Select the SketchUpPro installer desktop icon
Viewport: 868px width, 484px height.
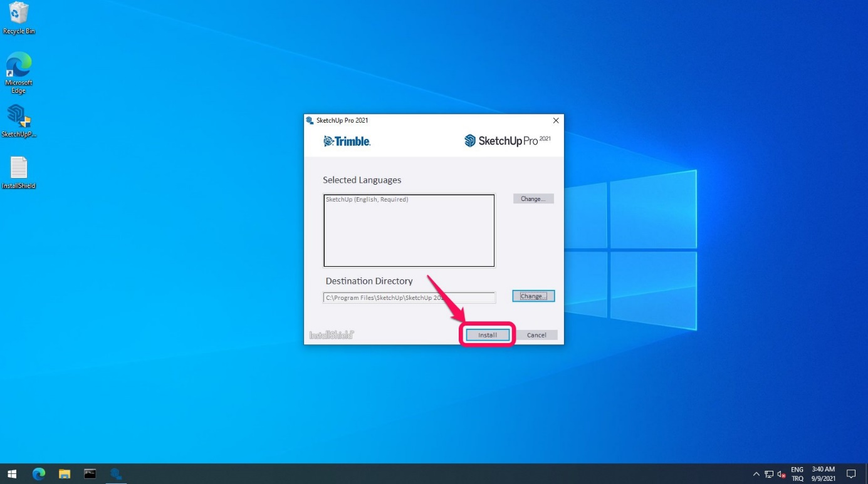pos(19,121)
